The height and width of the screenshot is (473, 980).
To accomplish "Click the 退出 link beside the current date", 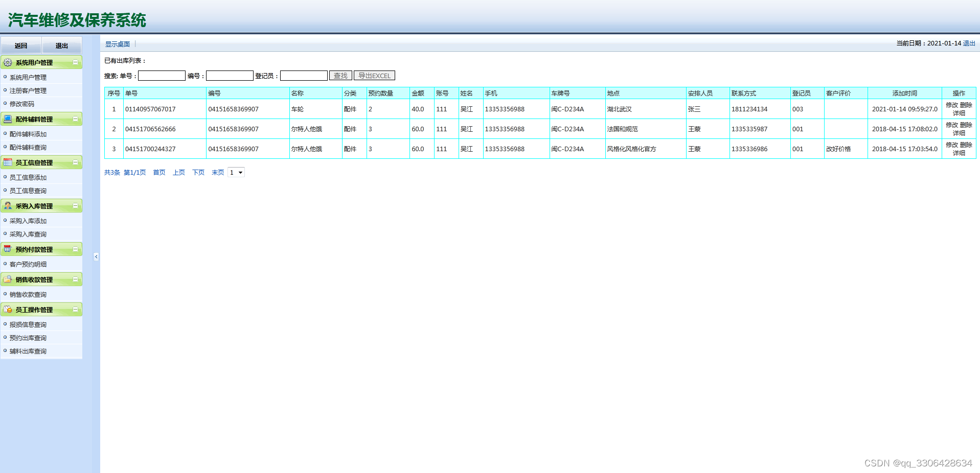I will click(x=969, y=43).
